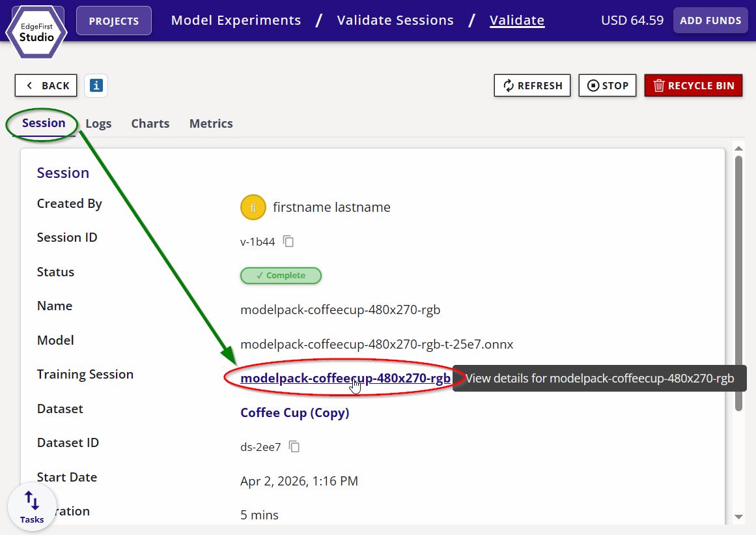The width and height of the screenshot is (756, 535).
Task: Click the blue info icon
Action: click(96, 85)
